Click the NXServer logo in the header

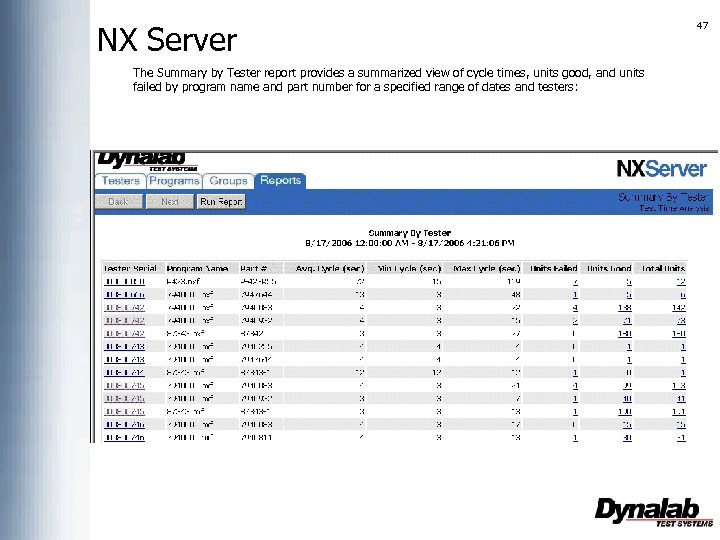[x=661, y=169]
